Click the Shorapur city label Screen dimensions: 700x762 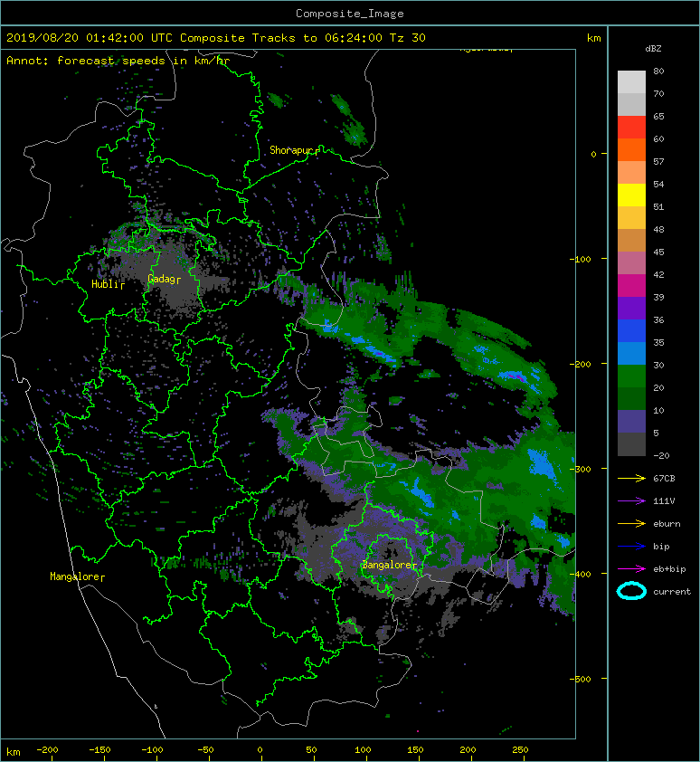tap(294, 150)
